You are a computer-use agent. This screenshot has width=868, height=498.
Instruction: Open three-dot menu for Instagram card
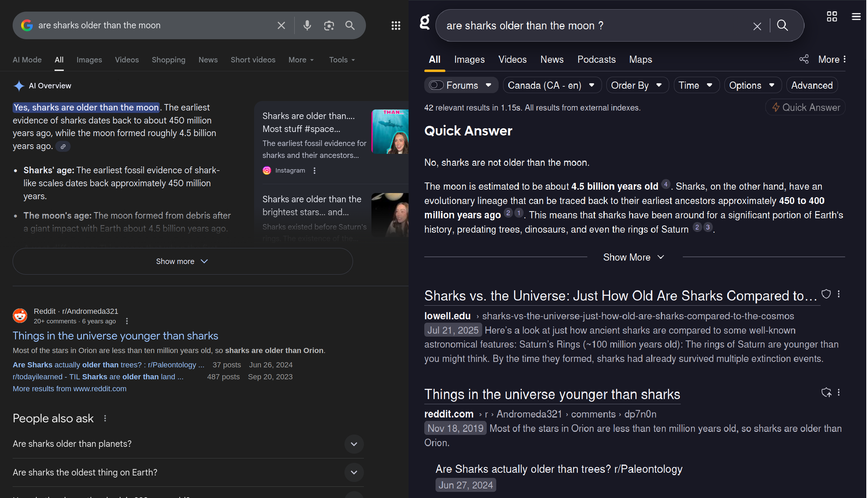coord(315,171)
